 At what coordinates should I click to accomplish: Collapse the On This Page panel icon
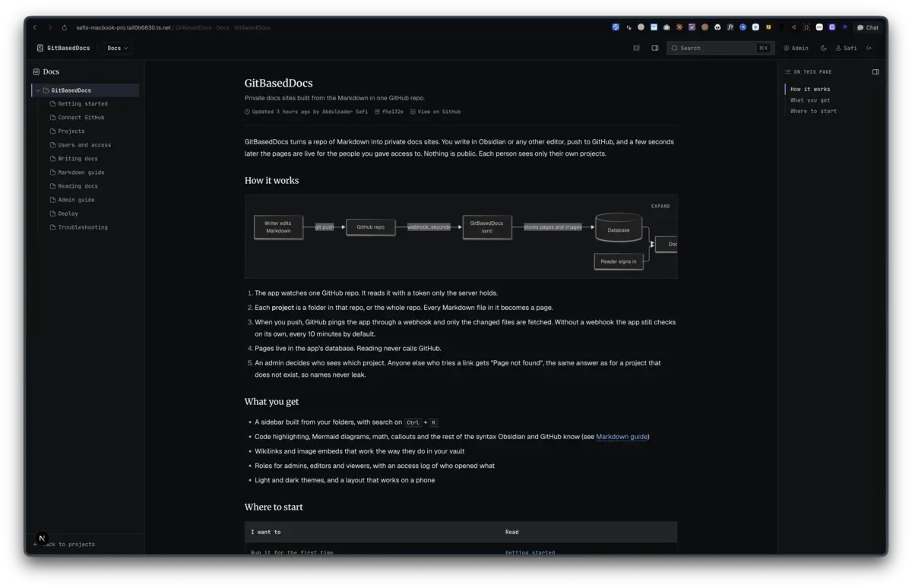876,72
